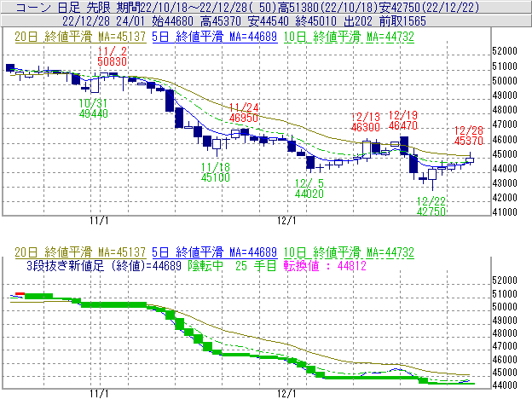Click the 10日 終値平滑 legend in lower chart
Screen dimensions: 532x405
pos(349,252)
